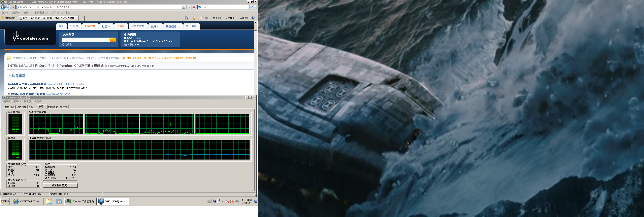Viewport: 644px width, 217px height.
Task: Open 選項(O) menu in Task Manager
Action: coord(18,102)
